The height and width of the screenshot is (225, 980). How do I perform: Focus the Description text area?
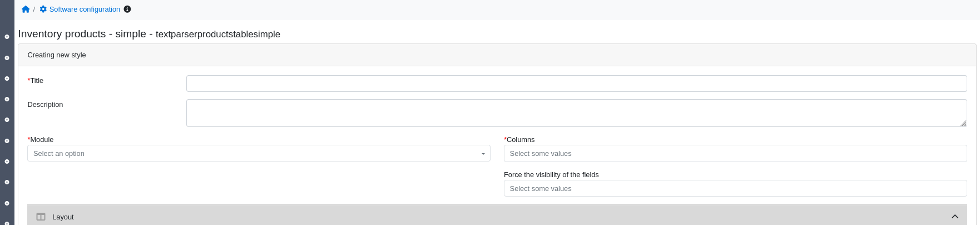pyautogui.click(x=577, y=113)
